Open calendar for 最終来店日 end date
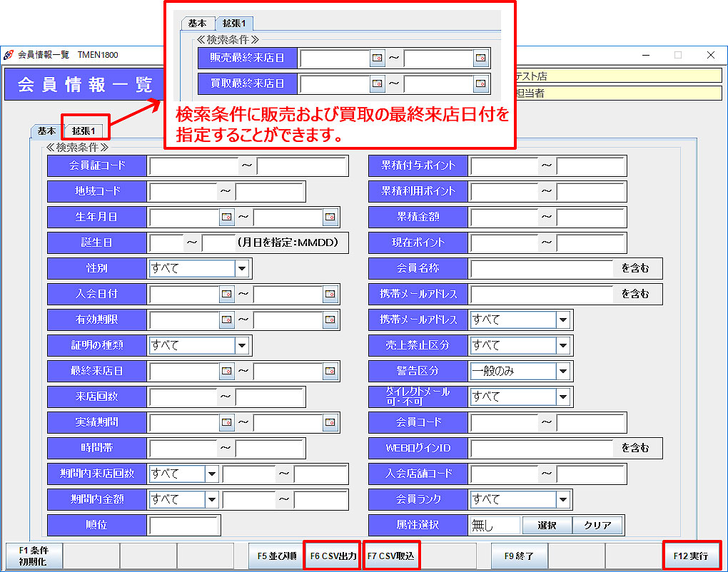The height and width of the screenshot is (572, 728). tap(330, 371)
